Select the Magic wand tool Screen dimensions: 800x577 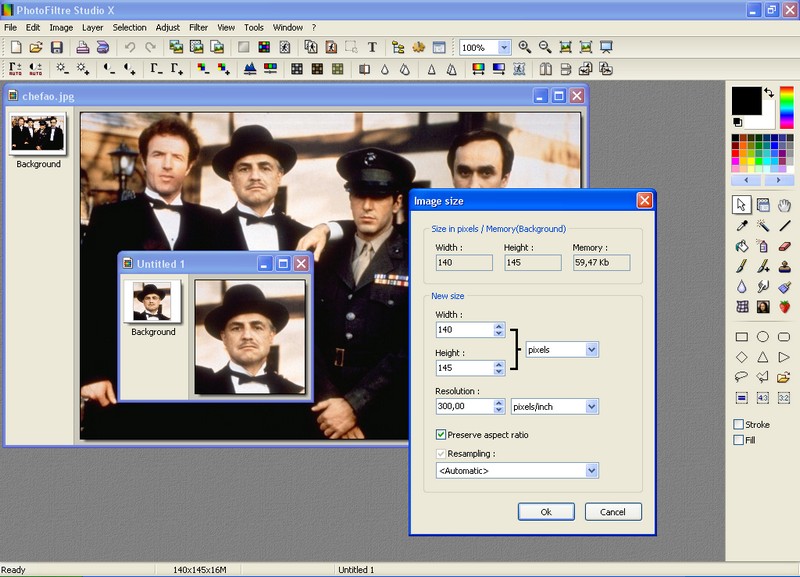(763, 225)
